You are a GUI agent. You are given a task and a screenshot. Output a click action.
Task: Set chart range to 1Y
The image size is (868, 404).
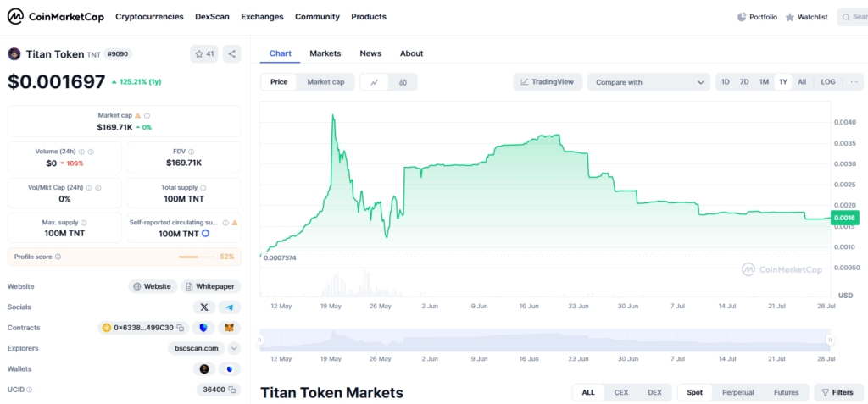(x=782, y=82)
